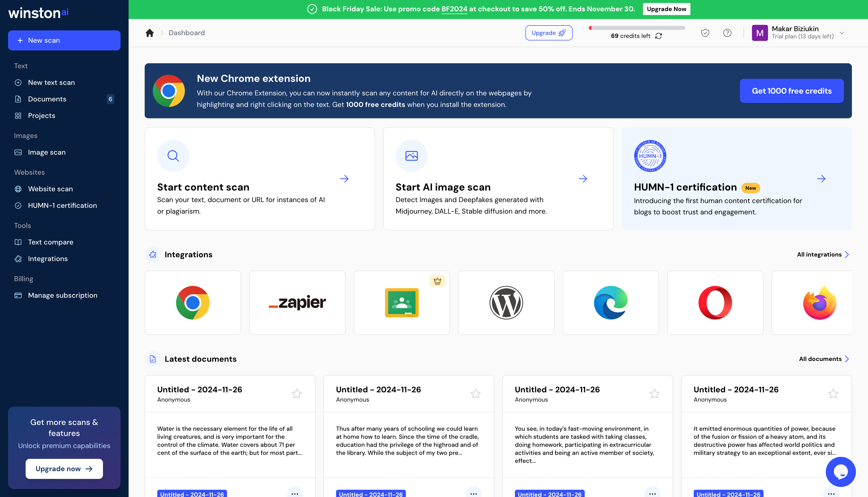868x497 pixels.
Task: Open Text compare tool in sidebar
Action: [x=64, y=242]
